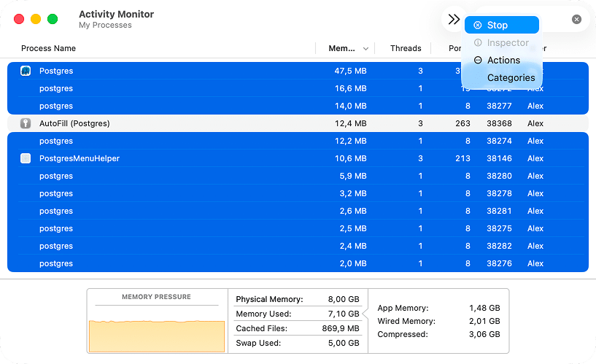Choose Stop from the overflow menu
596x364 pixels.
501,25
